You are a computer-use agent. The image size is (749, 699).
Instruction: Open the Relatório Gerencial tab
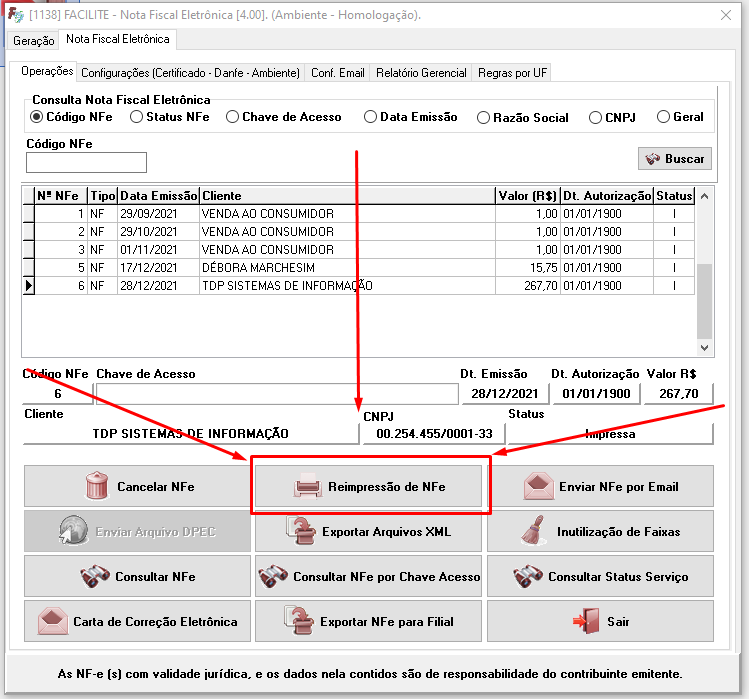(x=420, y=73)
